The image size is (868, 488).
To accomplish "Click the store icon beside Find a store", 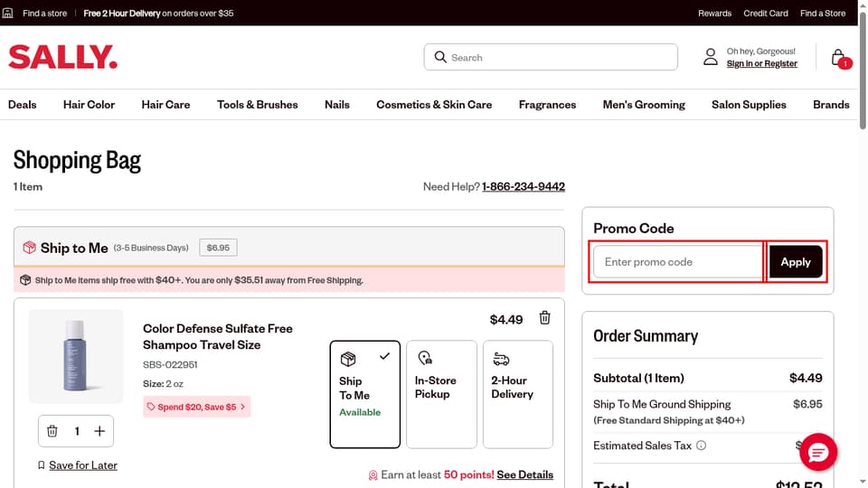I will coord(7,13).
